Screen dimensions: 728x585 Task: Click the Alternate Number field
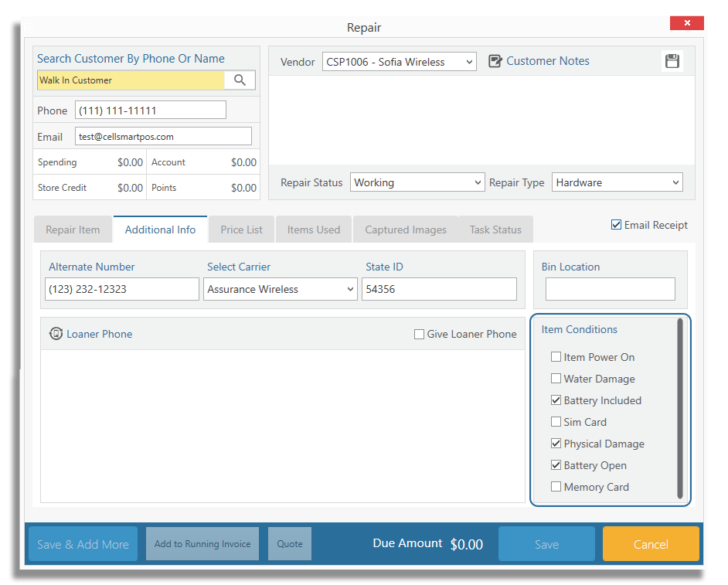122,289
